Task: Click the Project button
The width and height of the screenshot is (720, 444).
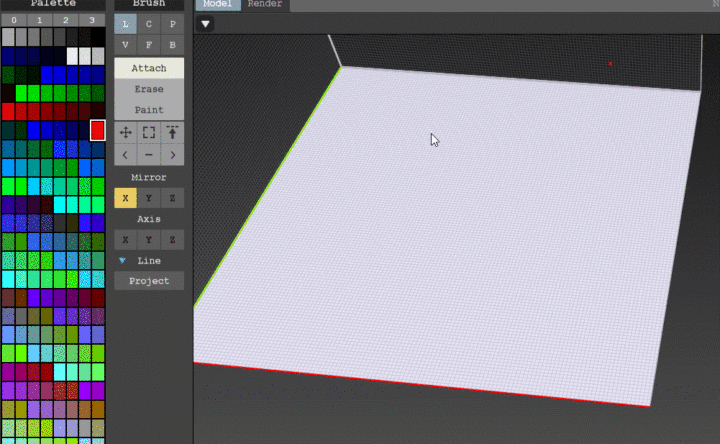Action: tap(149, 281)
